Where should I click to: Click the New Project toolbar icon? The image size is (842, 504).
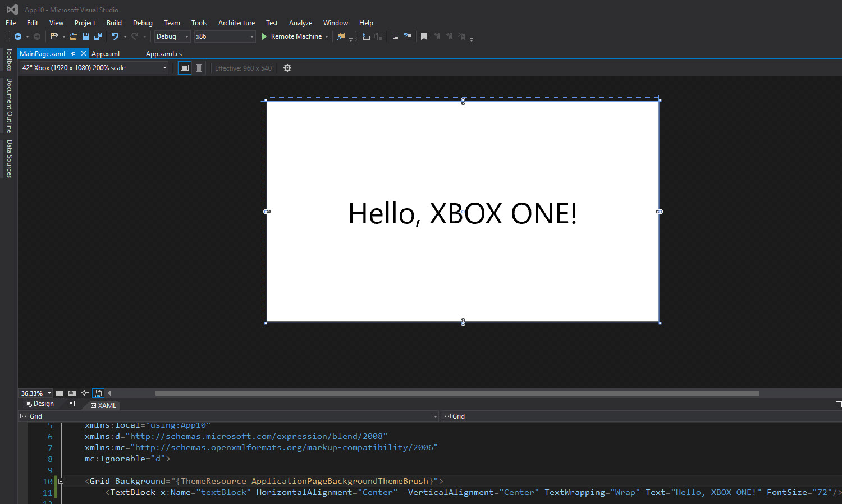tap(54, 36)
